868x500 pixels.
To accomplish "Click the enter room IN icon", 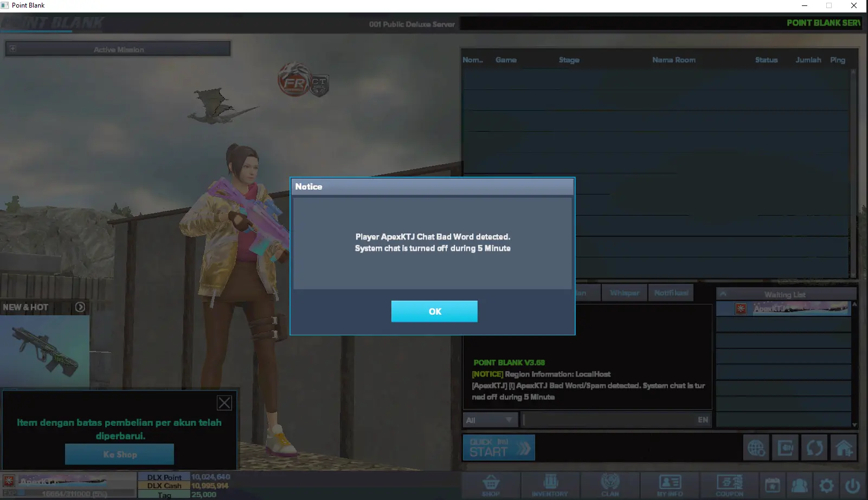I will click(785, 448).
